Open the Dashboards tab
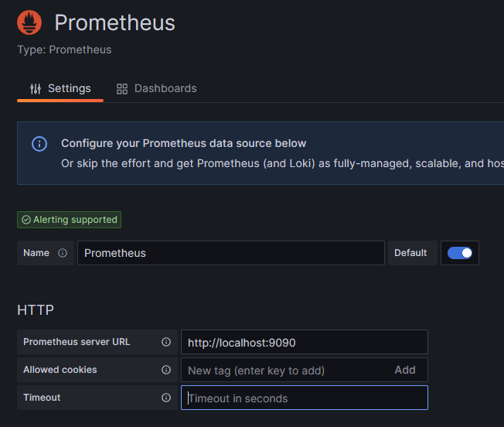Viewport: 504px width, 427px height. point(156,88)
